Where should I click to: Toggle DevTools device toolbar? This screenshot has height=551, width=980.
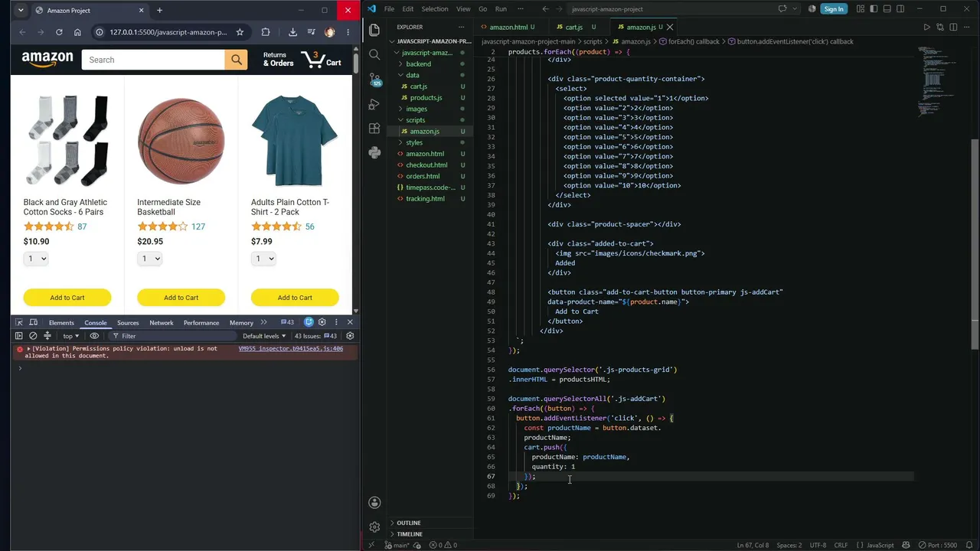pos(33,322)
